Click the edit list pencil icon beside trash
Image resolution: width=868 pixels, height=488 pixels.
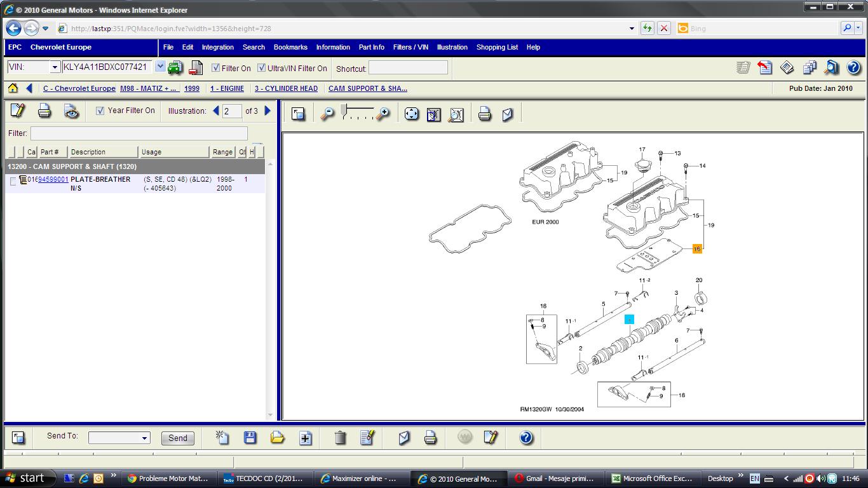tap(367, 437)
